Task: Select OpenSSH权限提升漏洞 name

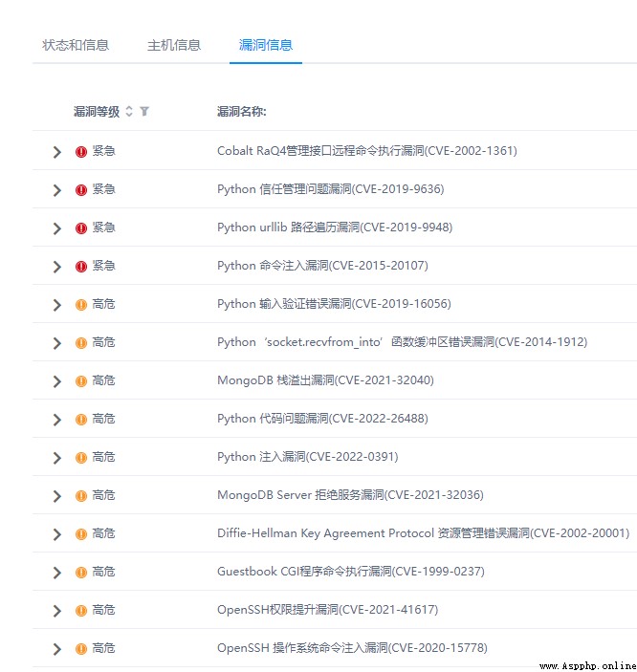Action: pos(328,610)
